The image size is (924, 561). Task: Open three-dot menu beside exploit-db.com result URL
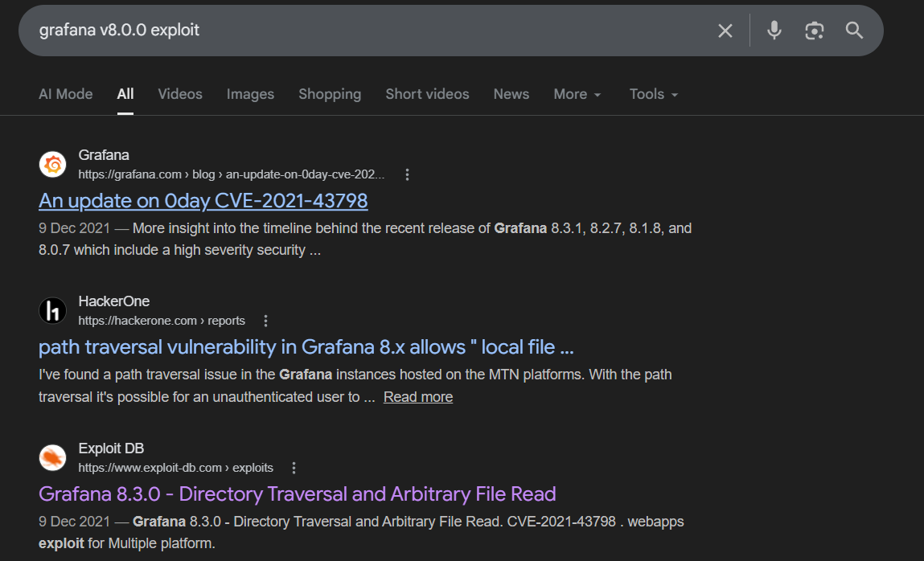point(294,468)
